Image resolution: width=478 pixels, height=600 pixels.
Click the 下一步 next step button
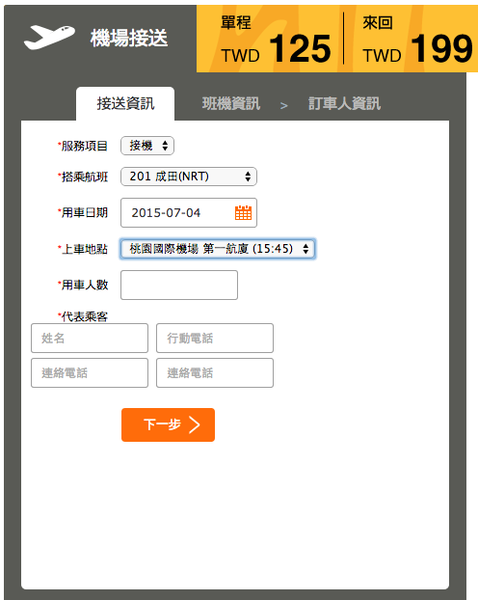[168, 425]
